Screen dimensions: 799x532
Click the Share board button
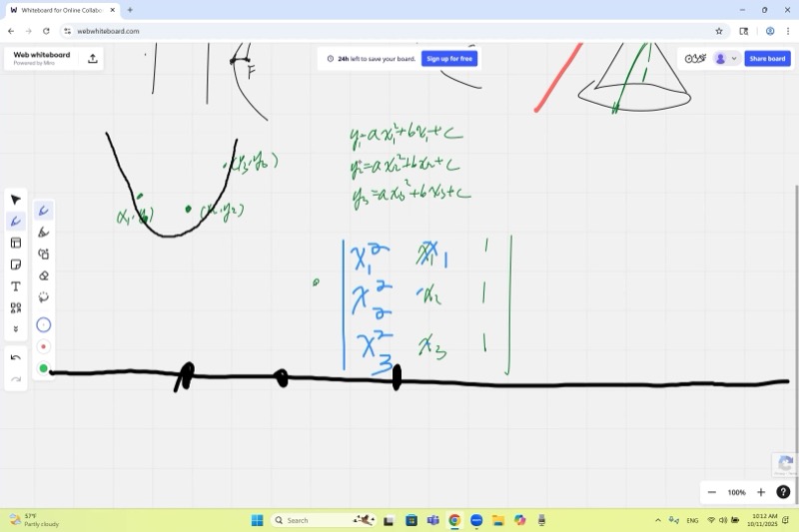point(769,59)
